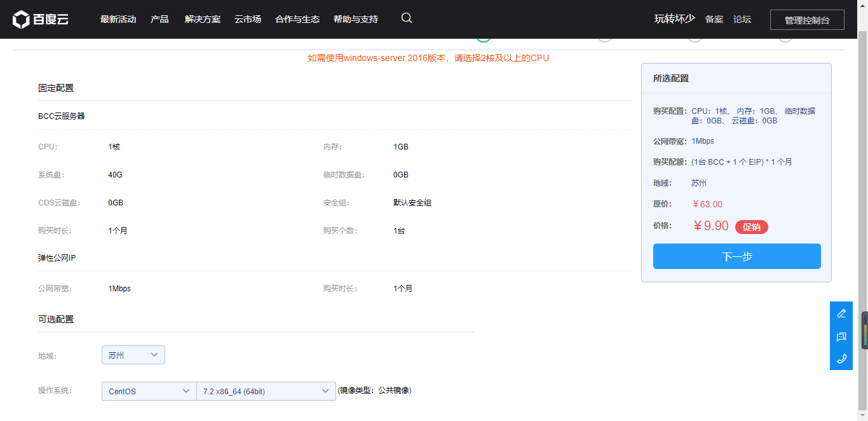Click 所选配置 panel title
Screen dimensions: 868x421
(671, 78)
